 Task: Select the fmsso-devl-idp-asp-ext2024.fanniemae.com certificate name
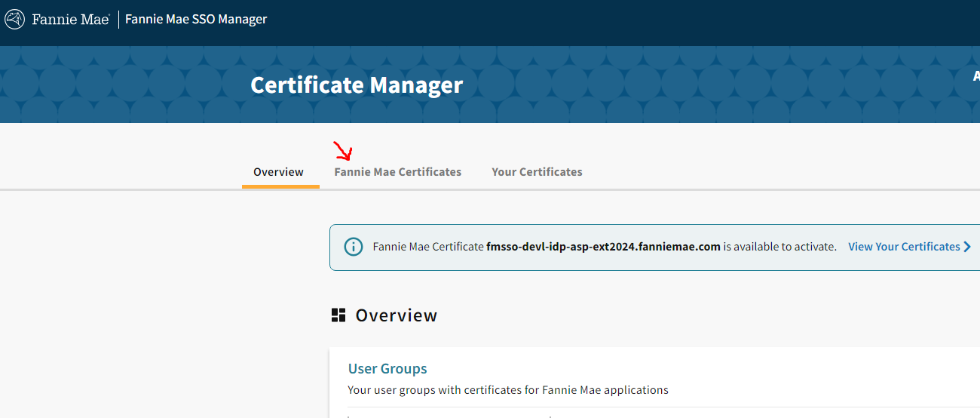[604, 247]
